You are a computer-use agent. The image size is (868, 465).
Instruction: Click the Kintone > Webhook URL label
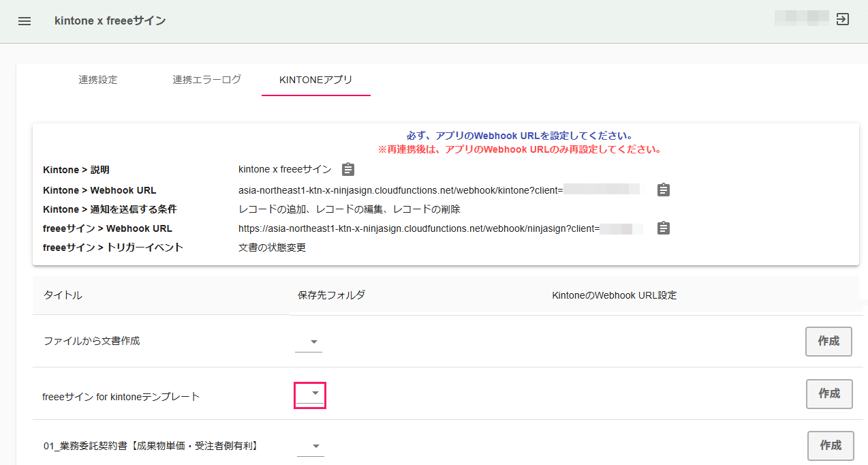[99, 190]
